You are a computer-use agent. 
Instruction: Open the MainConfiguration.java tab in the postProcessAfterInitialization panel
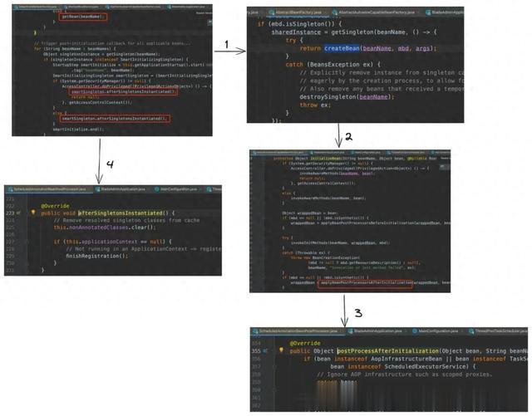tap(435, 331)
